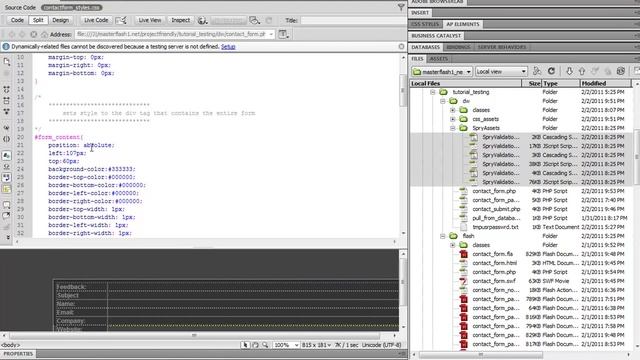The image size is (640, 360).
Task: Apply comment icon in coding toolbar
Action: [7, 205]
